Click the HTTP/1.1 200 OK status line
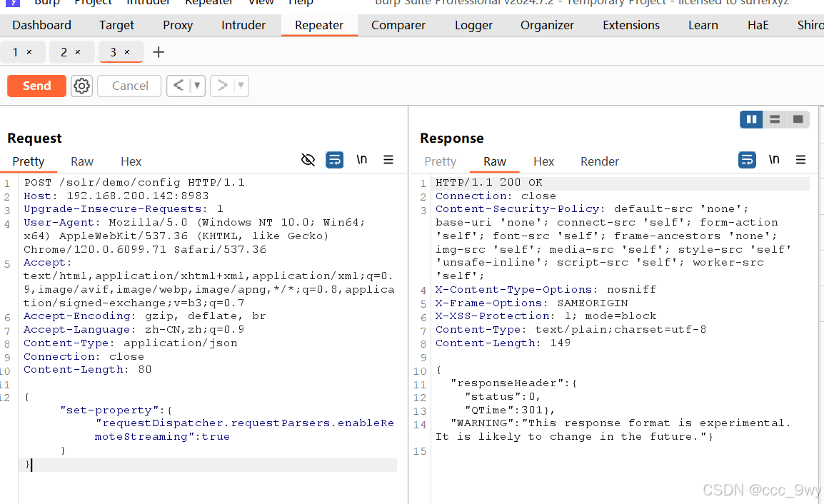The height and width of the screenshot is (504, 824). (x=488, y=182)
